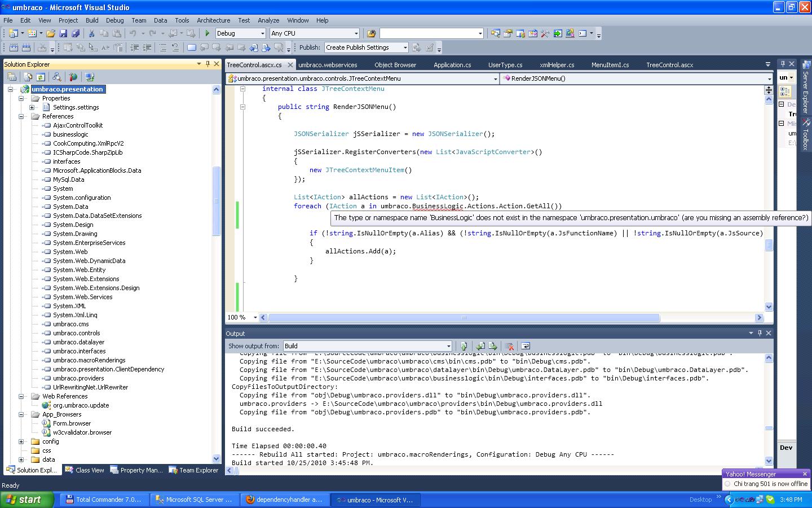
Task: Switch to the MenuItemI.cs tab
Action: coord(610,65)
